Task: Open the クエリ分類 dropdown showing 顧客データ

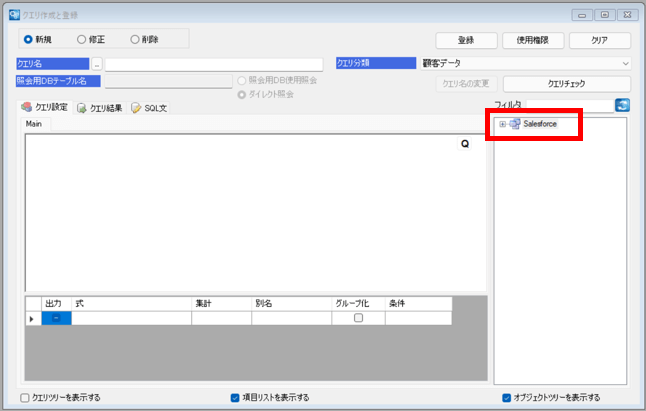Action: click(x=525, y=63)
